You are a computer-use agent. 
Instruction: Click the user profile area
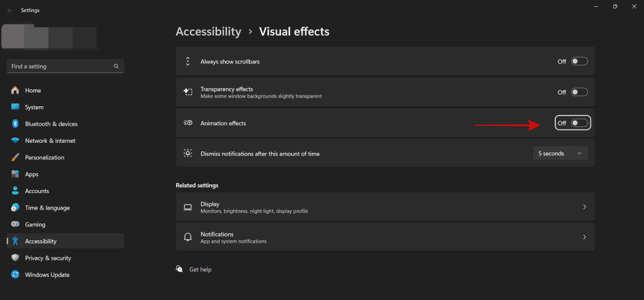[49, 38]
